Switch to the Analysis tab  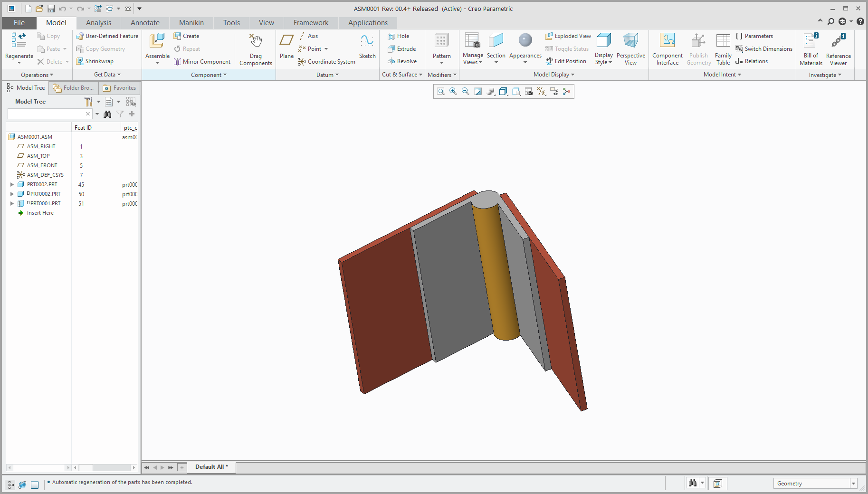pyautogui.click(x=98, y=23)
